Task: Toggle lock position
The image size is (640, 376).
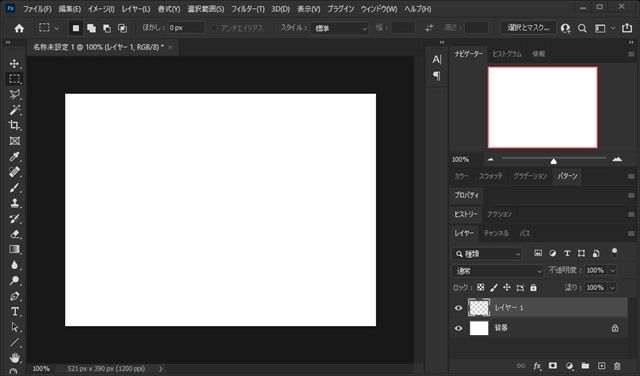Action: click(507, 287)
